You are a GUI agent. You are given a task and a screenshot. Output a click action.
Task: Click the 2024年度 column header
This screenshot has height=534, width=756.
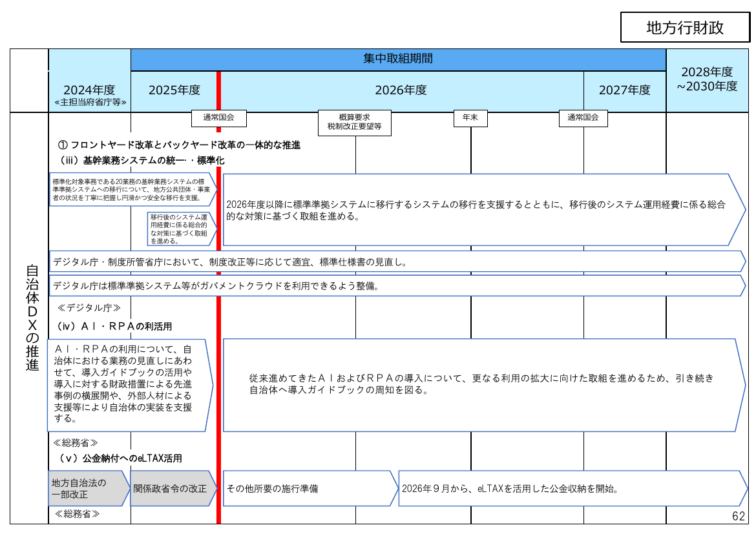click(x=89, y=90)
